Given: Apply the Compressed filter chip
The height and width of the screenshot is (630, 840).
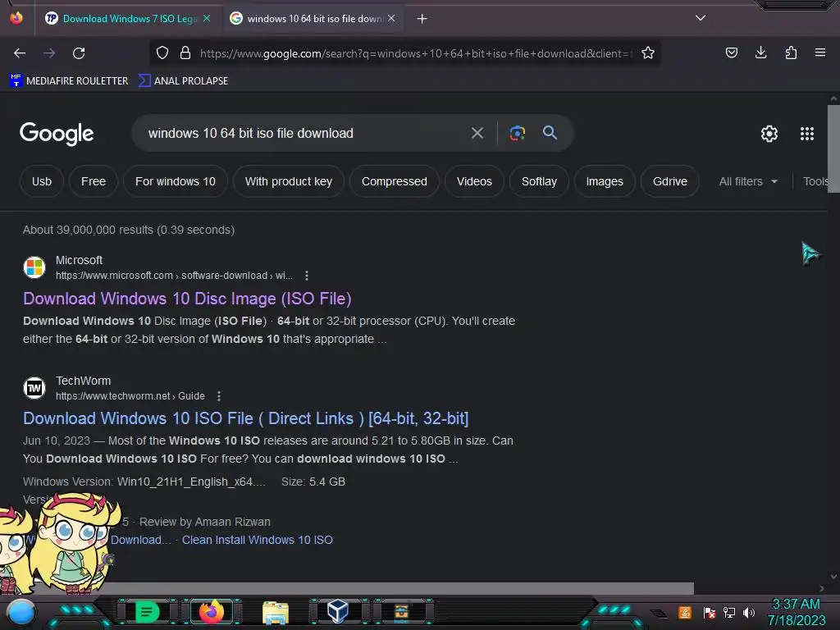Looking at the screenshot, I should click(x=395, y=181).
